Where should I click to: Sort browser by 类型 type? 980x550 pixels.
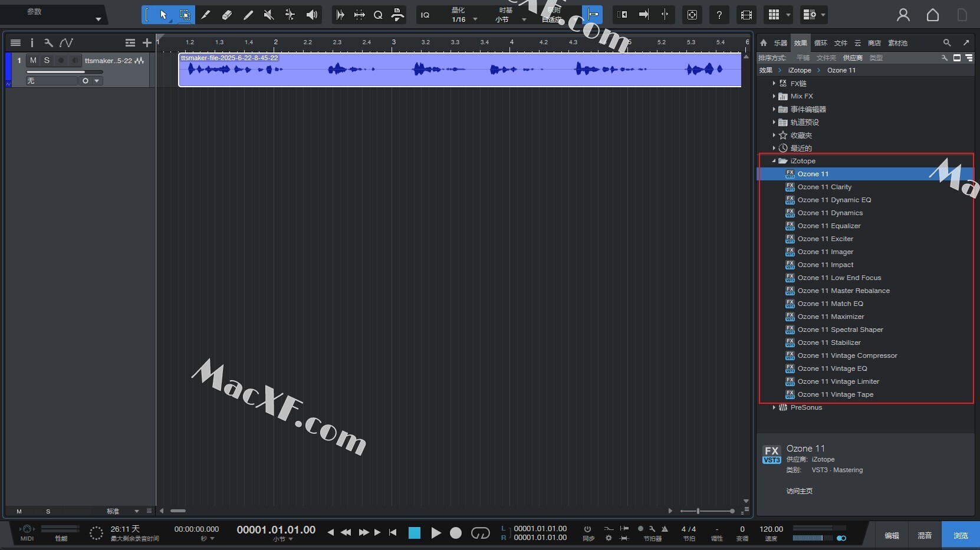tap(876, 58)
